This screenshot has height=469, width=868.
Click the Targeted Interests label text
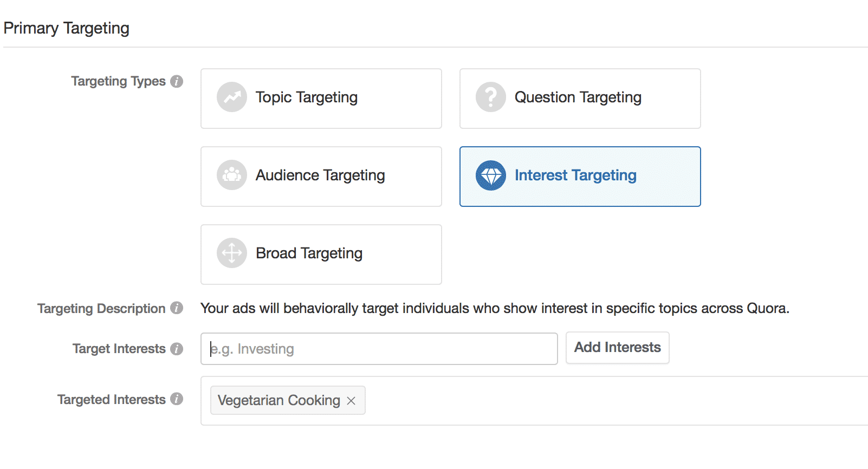(x=112, y=400)
